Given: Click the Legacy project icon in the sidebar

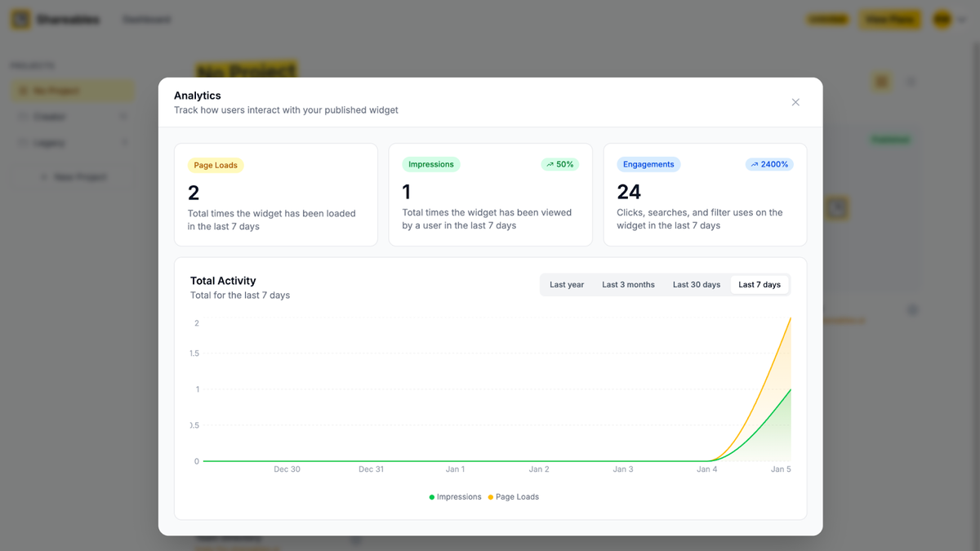Looking at the screenshot, I should point(24,141).
